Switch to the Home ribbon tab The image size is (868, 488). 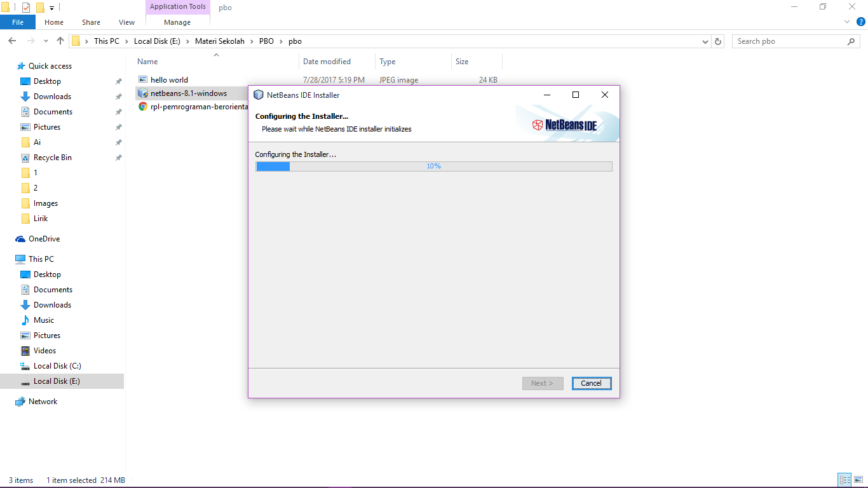(x=54, y=22)
